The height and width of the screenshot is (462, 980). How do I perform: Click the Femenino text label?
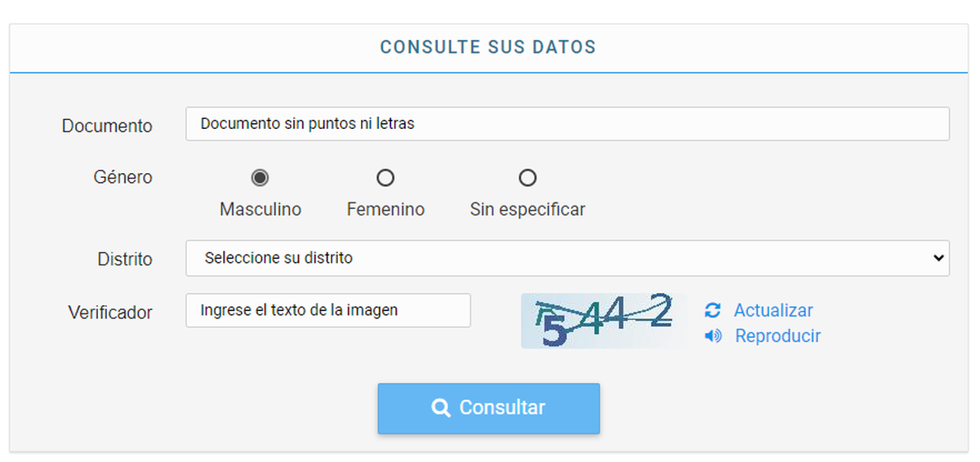[x=385, y=210]
